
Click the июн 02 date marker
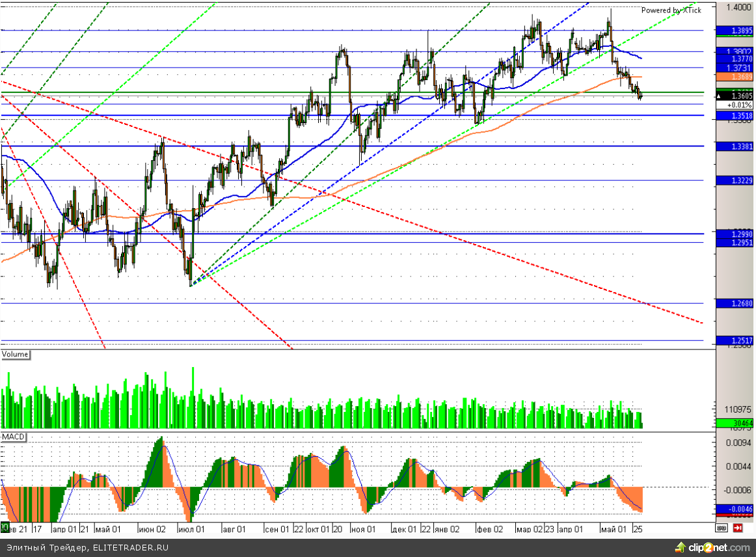coord(152,529)
